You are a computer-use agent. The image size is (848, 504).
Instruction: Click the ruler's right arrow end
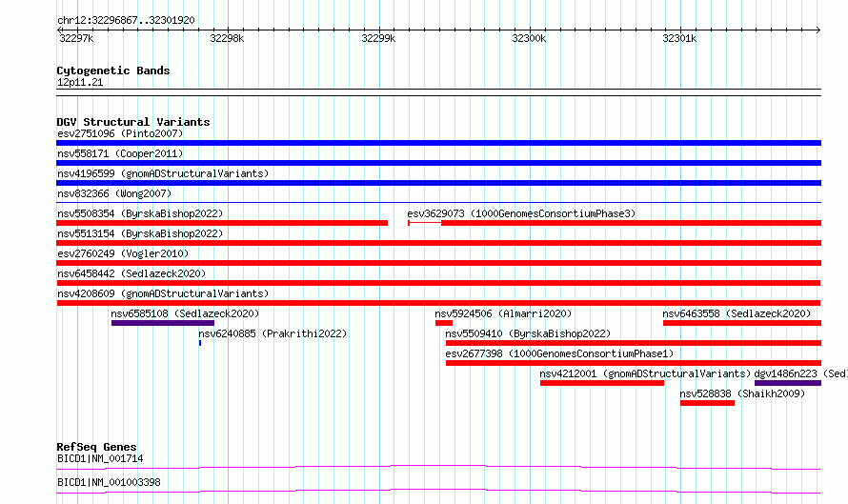tap(818, 30)
